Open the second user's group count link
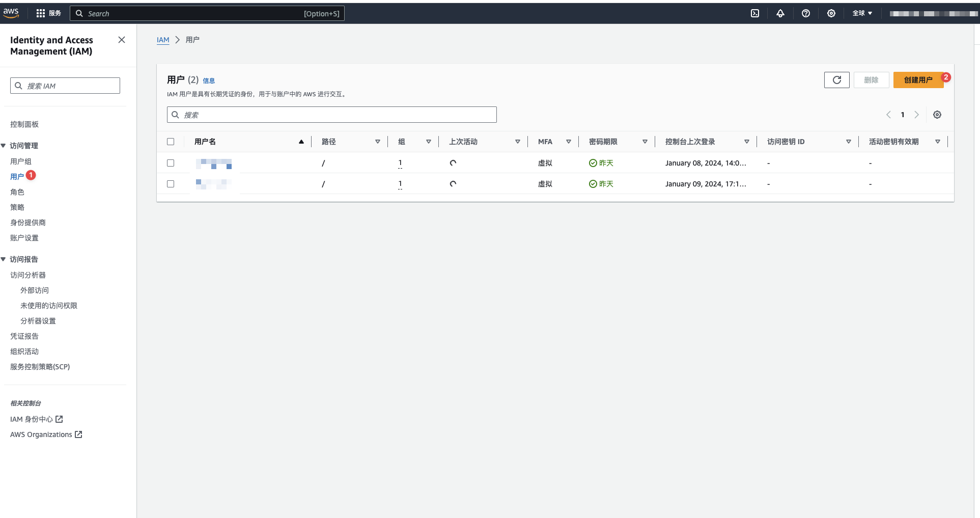The image size is (980, 518). pos(400,184)
